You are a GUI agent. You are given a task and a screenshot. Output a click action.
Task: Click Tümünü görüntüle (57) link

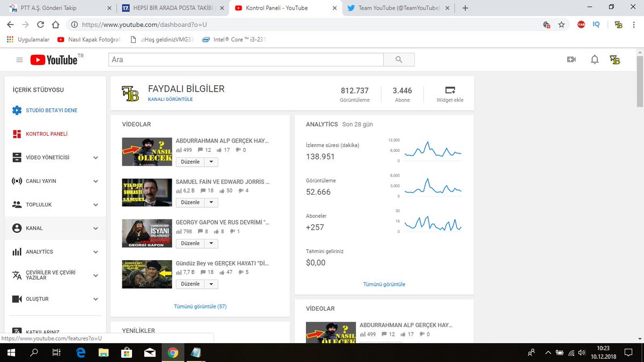point(200,306)
